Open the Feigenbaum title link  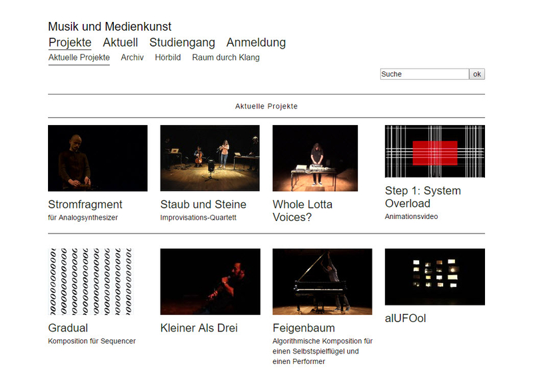click(x=304, y=328)
